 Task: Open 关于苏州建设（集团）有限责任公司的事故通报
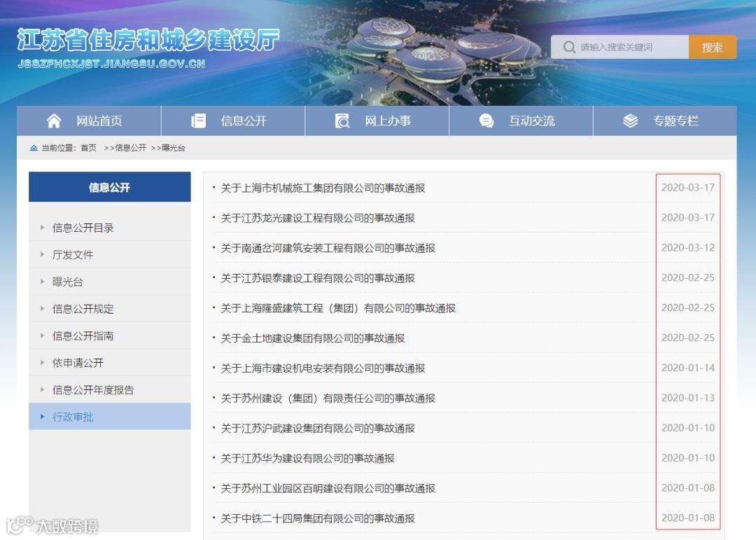[x=328, y=398]
